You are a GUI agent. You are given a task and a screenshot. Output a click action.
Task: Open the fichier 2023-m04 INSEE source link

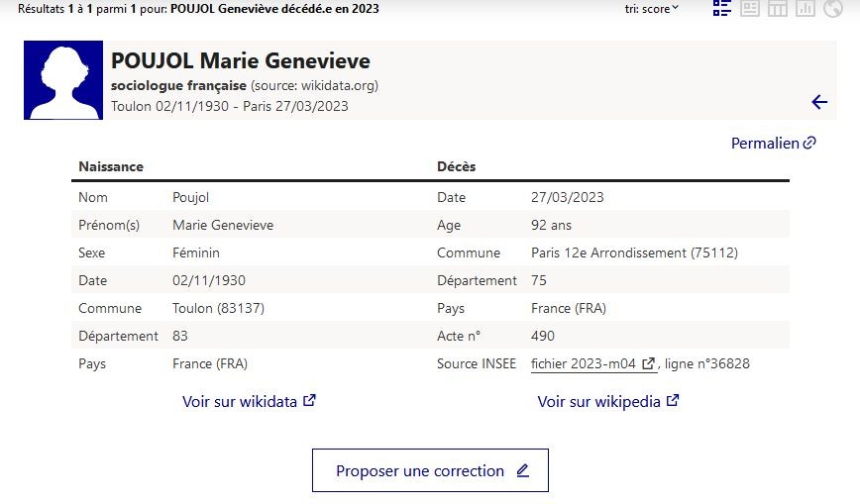pyautogui.click(x=584, y=363)
